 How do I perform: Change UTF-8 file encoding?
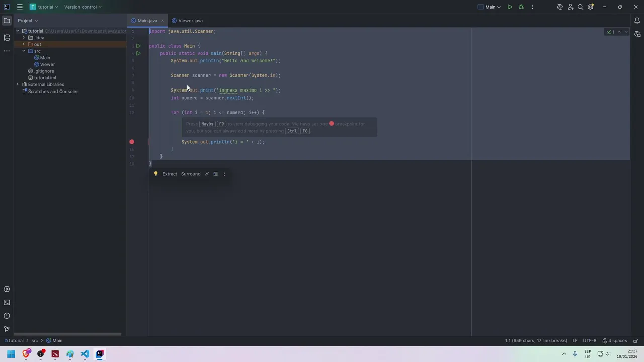pos(590,341)
